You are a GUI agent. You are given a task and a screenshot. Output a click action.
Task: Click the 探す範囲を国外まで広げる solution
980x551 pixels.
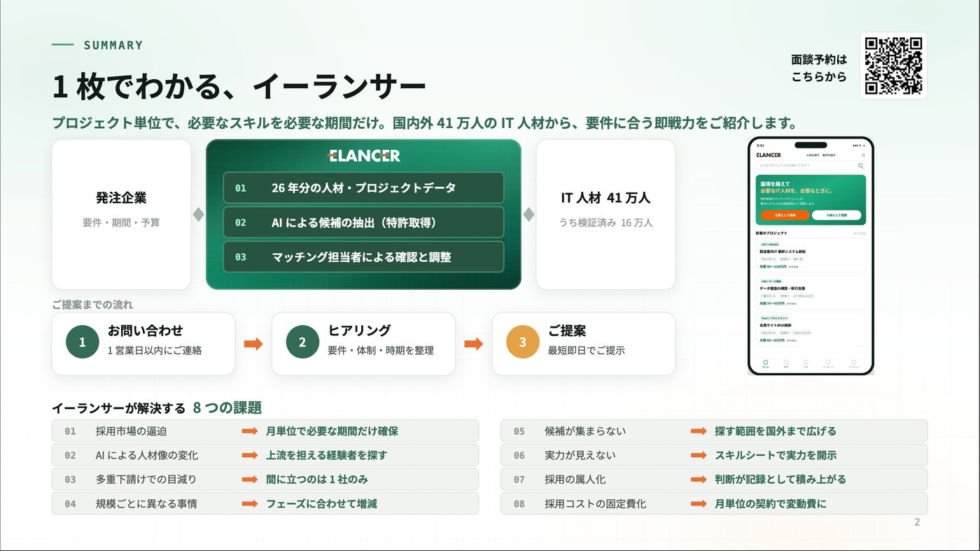pyautogui.click(x=776, y=431)
